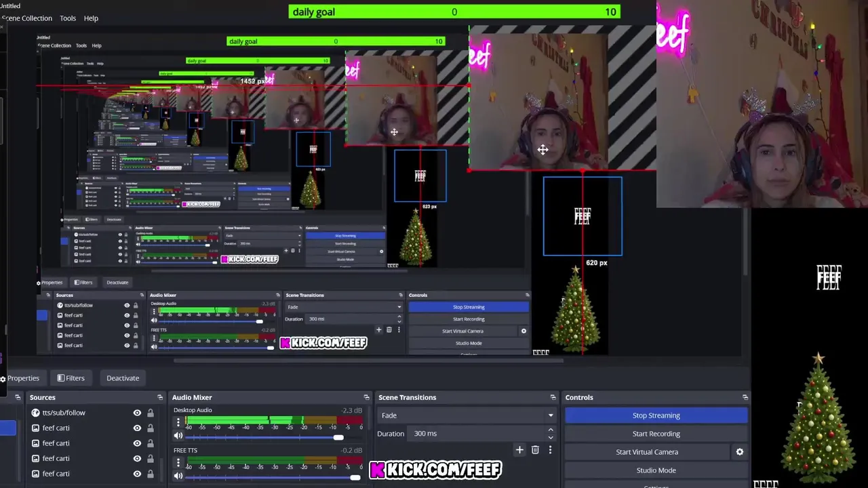The height and width of the screenshot is (488, 868).
Task: Open the Scene Collection menu
Action: point(26,18)
